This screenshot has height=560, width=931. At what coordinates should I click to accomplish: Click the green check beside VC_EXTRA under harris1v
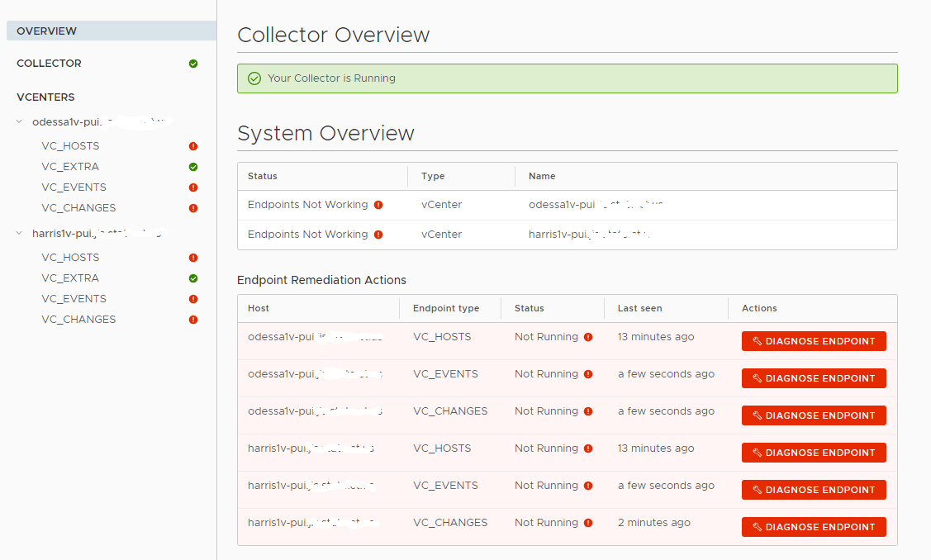(192, 278)
